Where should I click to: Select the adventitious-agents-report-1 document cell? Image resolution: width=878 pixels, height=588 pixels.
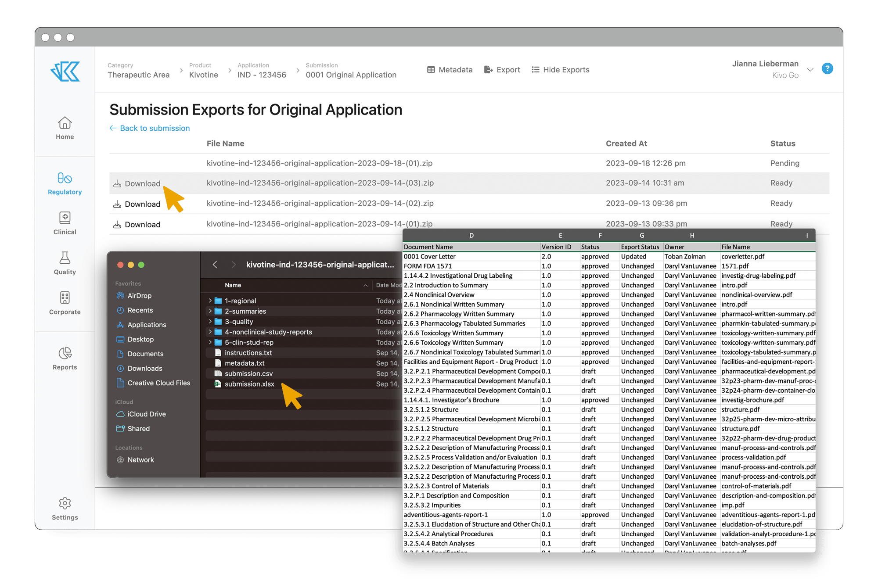click(471, 515)
